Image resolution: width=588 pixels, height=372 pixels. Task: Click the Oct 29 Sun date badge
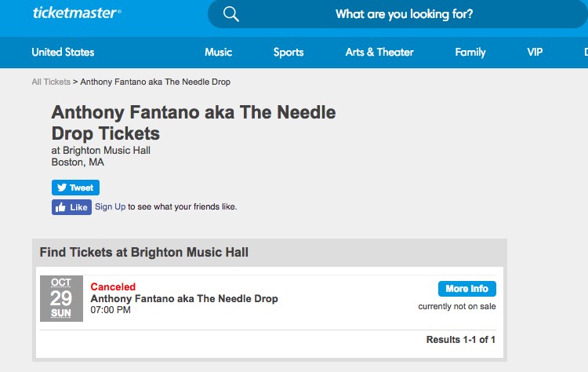(61, 298)
